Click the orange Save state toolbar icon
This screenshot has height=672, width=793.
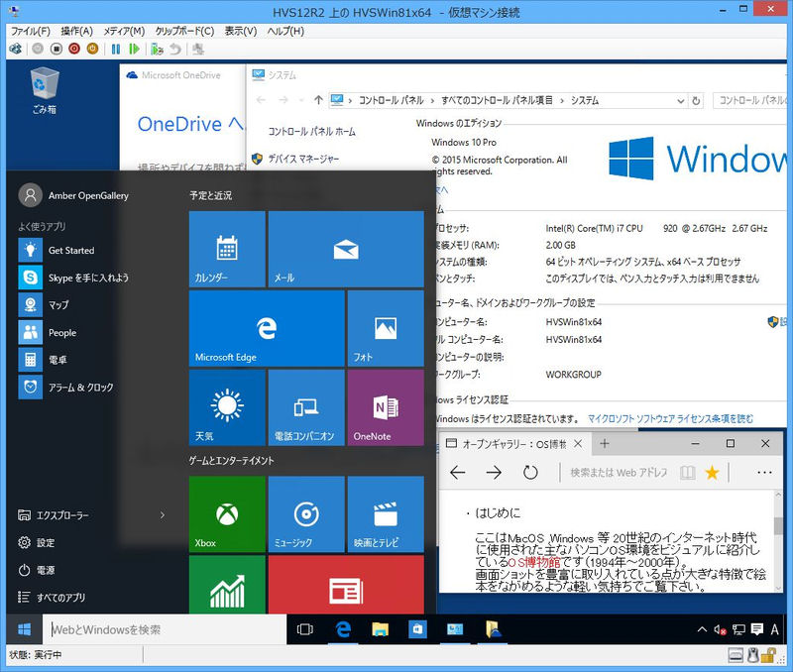[x=92, y=49]
